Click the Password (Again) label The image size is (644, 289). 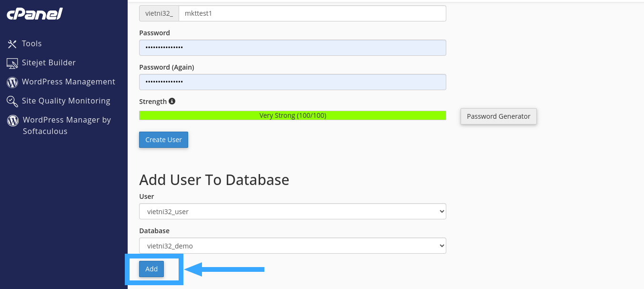point(167,67)
